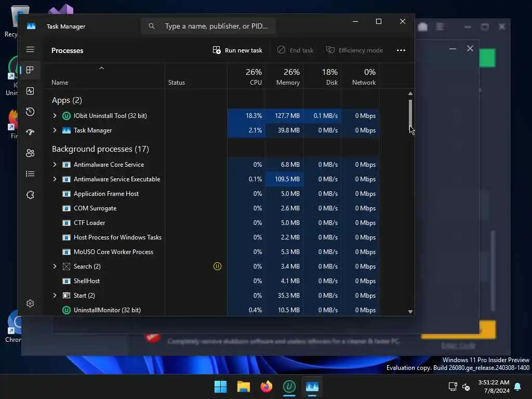Image resolution: width=532 pixels, height=399 pixels.
Task: Open the Performance tab in sidebar
Action: coord(30,91)
